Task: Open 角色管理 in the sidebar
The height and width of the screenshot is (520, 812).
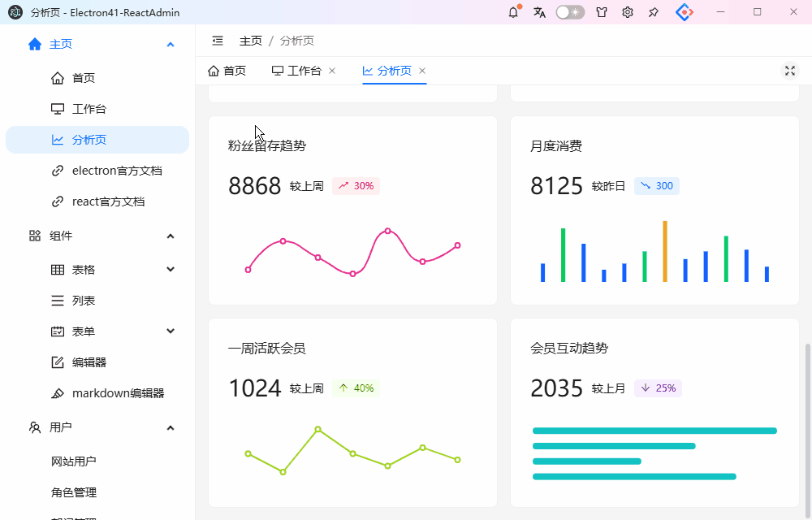Action: coord(97,492)
